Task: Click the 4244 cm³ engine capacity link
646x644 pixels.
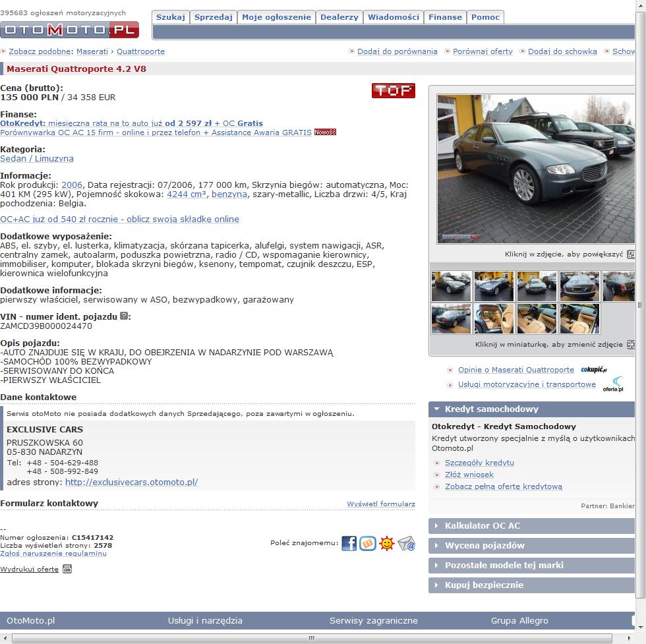Action: coord(187,194)
